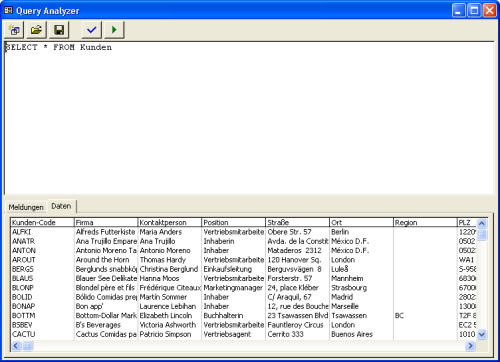This screenshot has height=362, width=500.
Task: Select the BOTTM customer code cell
Action: (x=42, y=316)
